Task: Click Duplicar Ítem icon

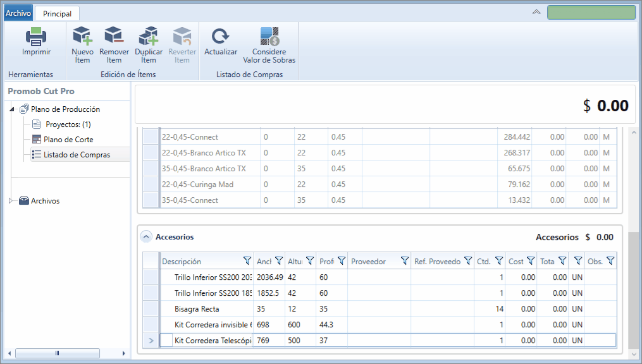Action: (x=148, y=36)
